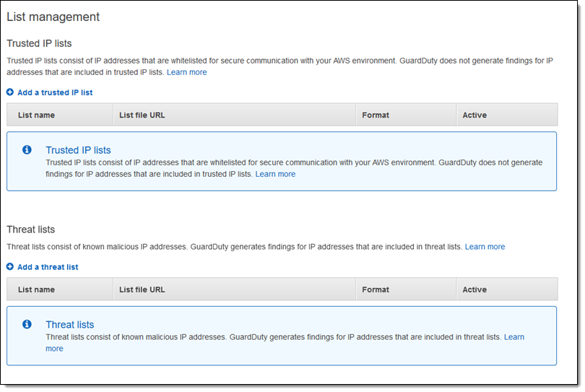Follow Learn more inside Trusted IP lists info box
The image size is (585, 392).
click(x=275, y=174)
